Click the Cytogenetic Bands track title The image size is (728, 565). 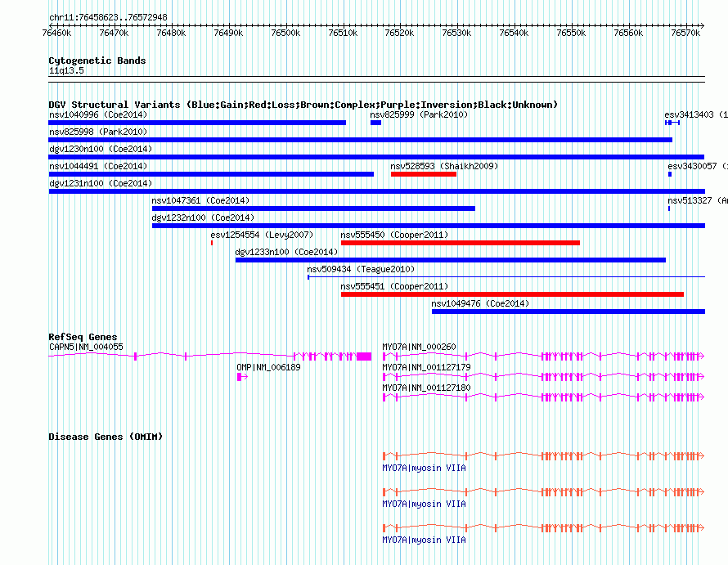click(x=97, y=61)
